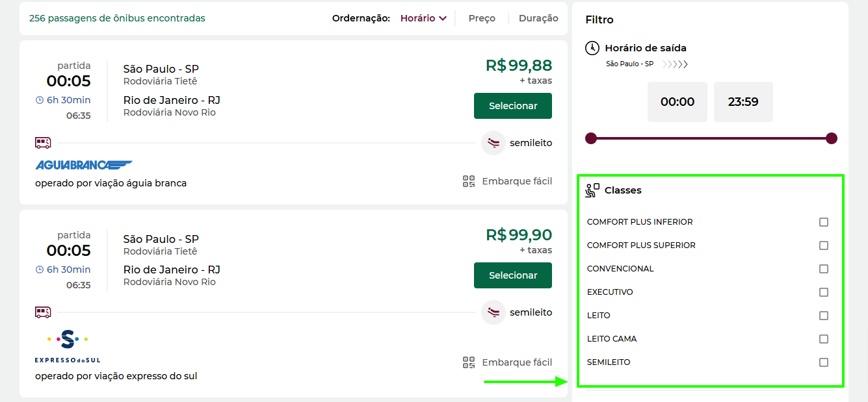This screenshot has width=868, height=402.
Task: Enable the LEITO class filter
Action: (824, 316)
